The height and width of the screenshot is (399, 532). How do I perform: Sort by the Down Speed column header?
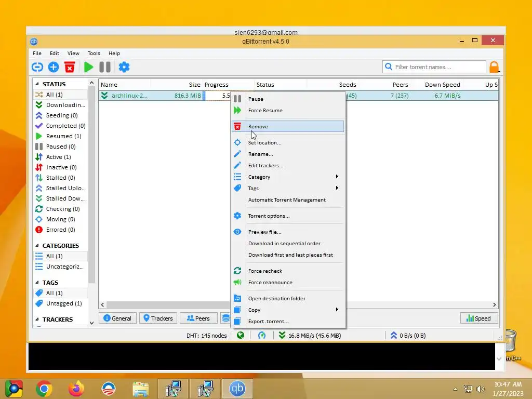point(436,85)
